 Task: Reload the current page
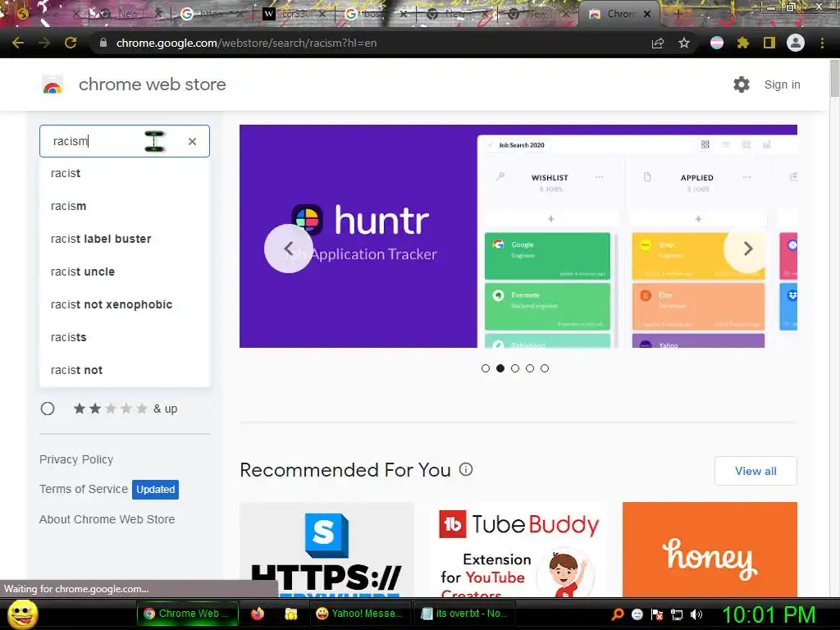coord(71,43)
